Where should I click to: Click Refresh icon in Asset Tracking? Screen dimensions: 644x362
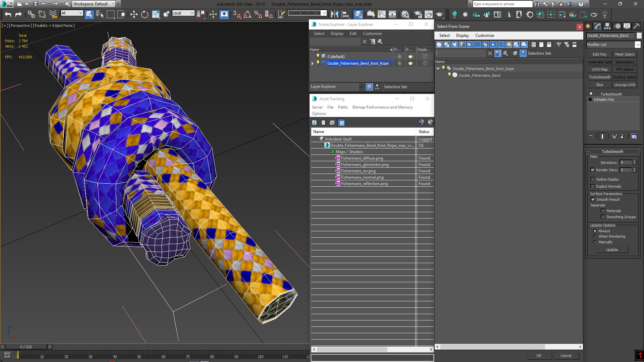[314, 123]
